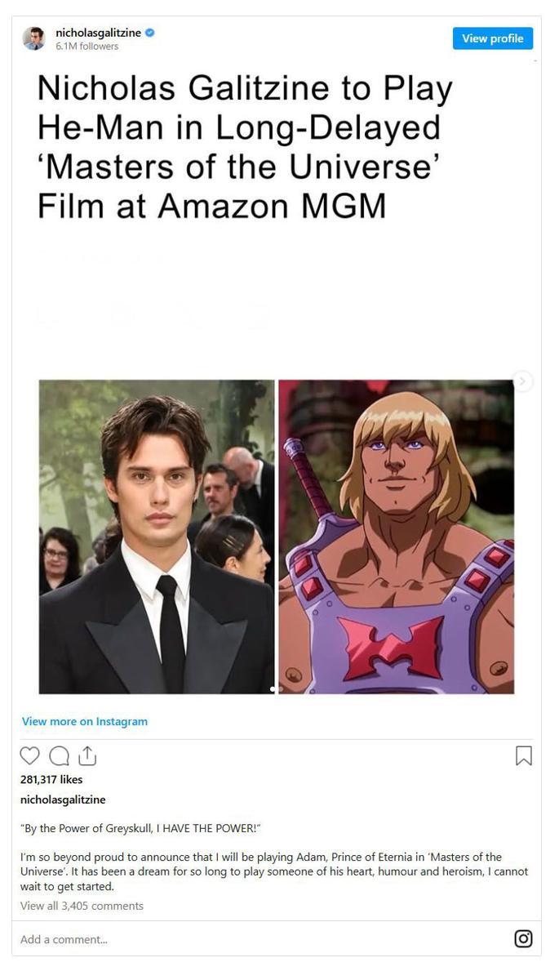Viewport: 559px width, 980px height.
Task: Click nicholasgalitzine username above the caption
Action: [63, 800]
